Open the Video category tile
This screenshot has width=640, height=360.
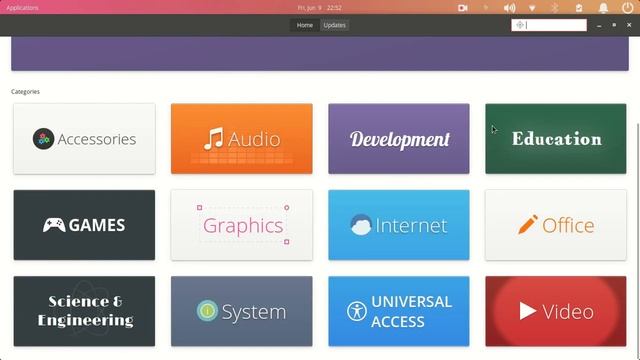[x=556, y=311]
